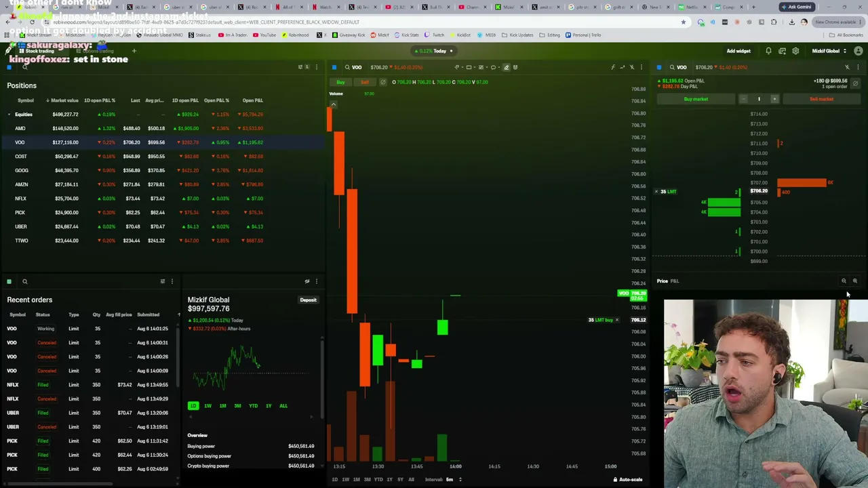The height and width of the screenshot is (488, 868).
Task: Open the Ask Gemini button in Chrome
Action: click(x=797, y=7)
